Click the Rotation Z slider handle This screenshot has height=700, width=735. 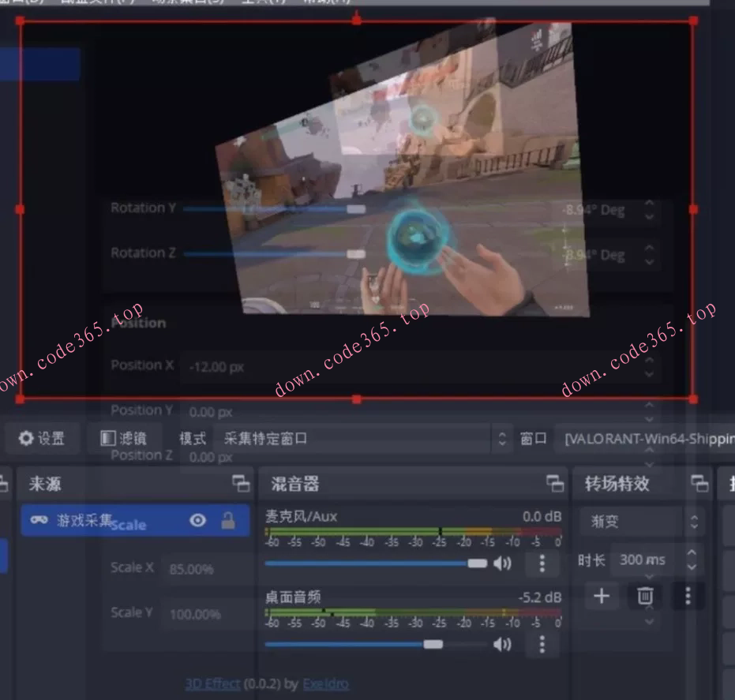coord(356,254)
